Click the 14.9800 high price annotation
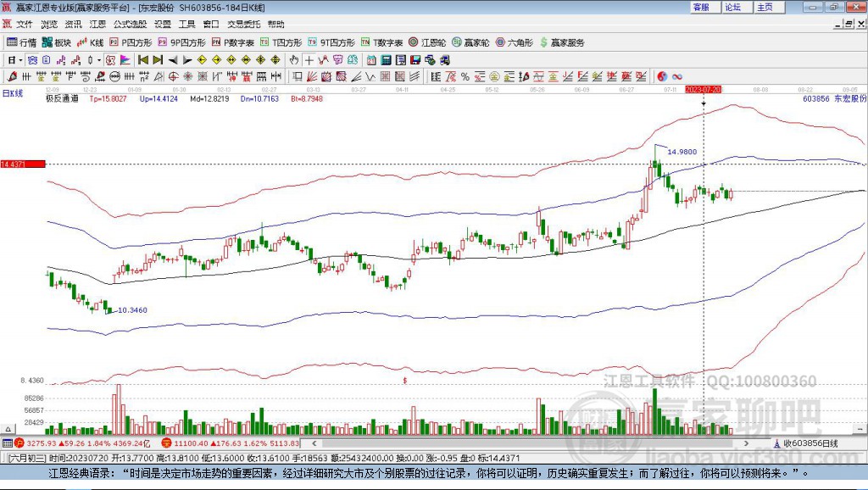 682,152
